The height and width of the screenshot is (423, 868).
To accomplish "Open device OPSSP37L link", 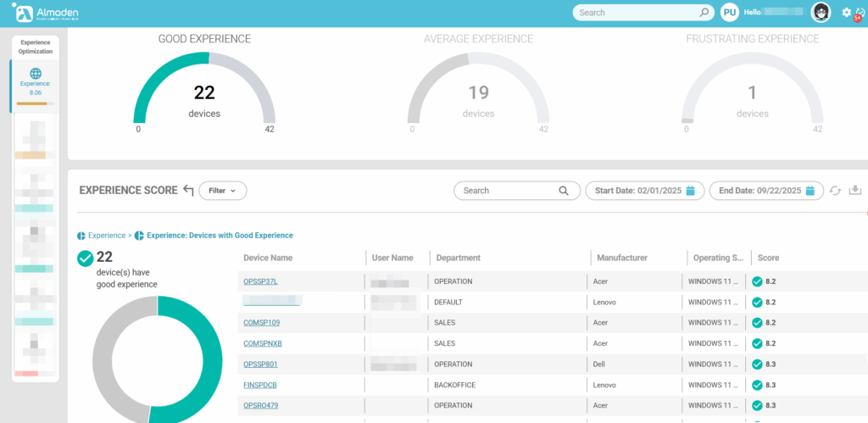I will tap(260, 281).
